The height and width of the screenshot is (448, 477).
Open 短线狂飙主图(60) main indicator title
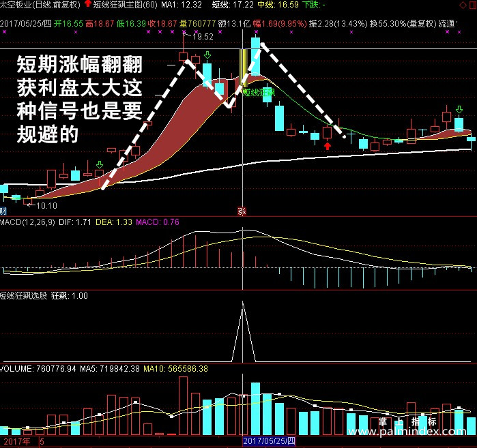coord(125,5)
